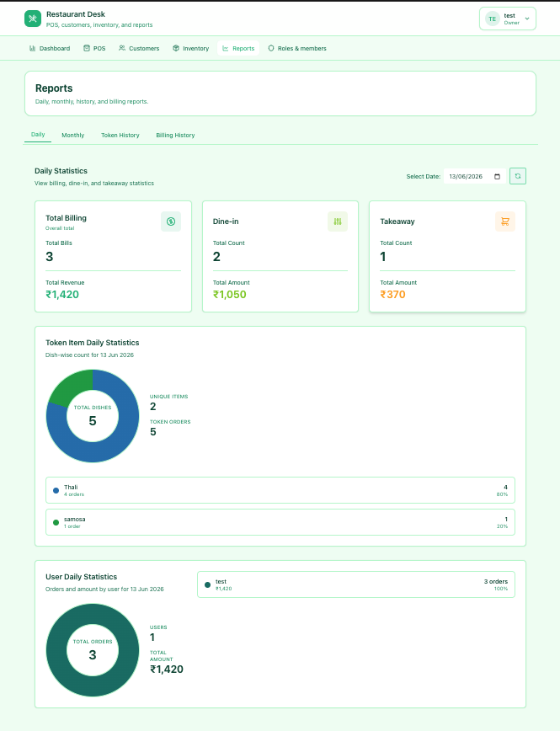
Task: Click Thali 80% percentage text
Action: [502, 494]
